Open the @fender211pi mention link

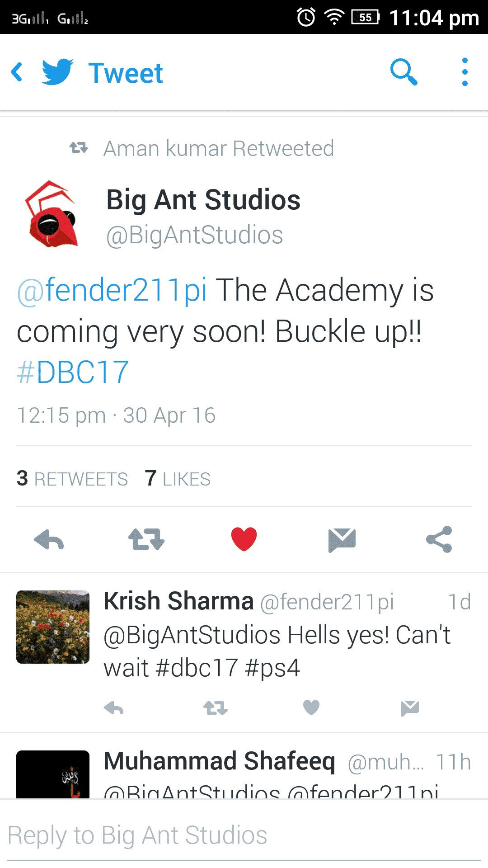[112, 290]
